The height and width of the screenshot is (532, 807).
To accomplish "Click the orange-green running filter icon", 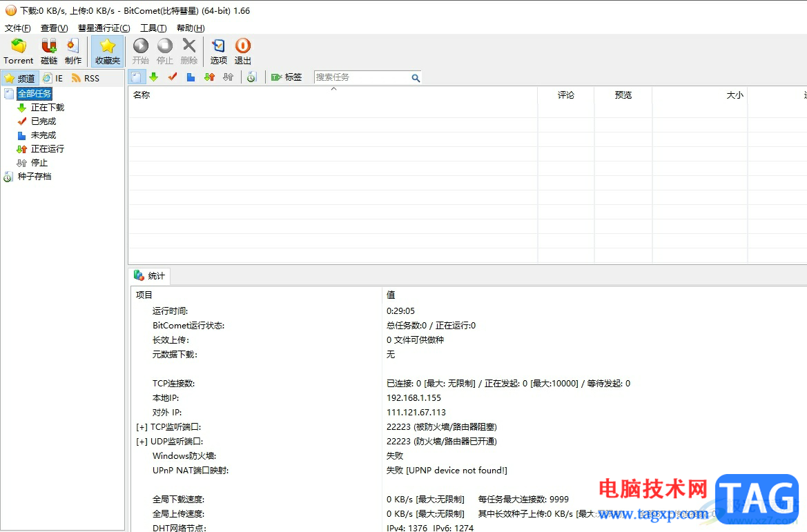I will pyautogui.click(x=209, y=77).
